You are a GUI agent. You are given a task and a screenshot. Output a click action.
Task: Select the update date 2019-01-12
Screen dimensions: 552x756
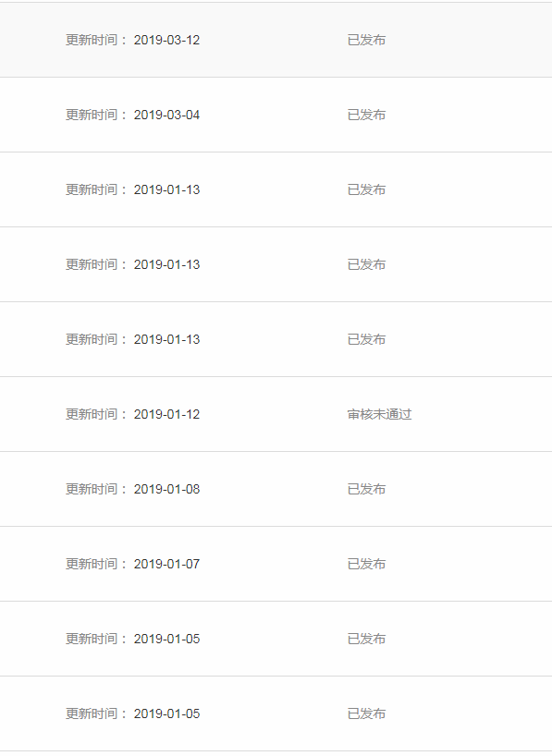(166, 414)
